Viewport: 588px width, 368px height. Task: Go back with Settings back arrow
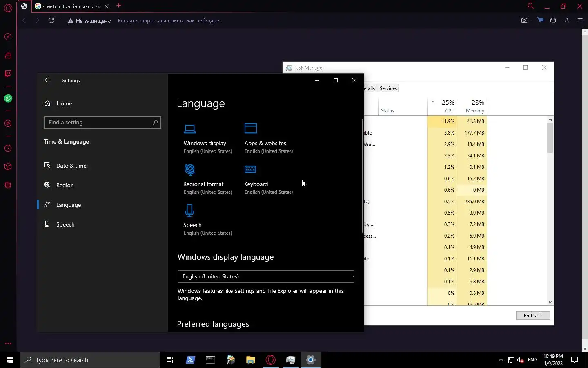(47, 80)
